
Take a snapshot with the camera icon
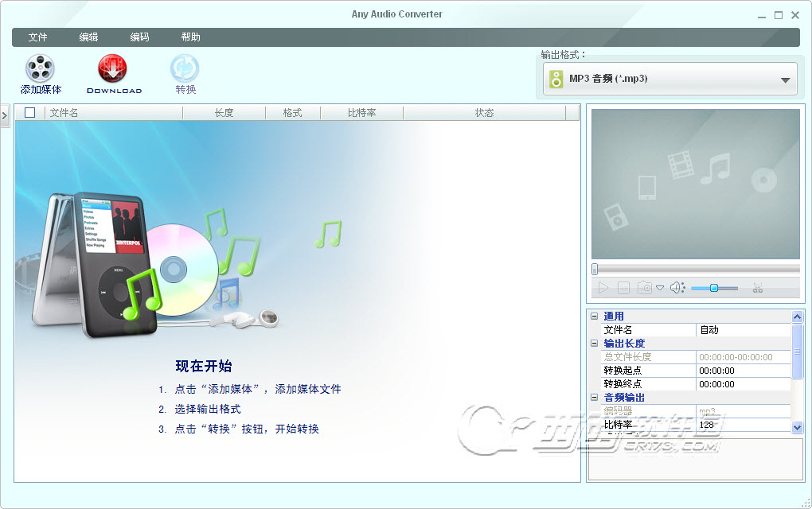pyautogui.click(x=645, y=287)
